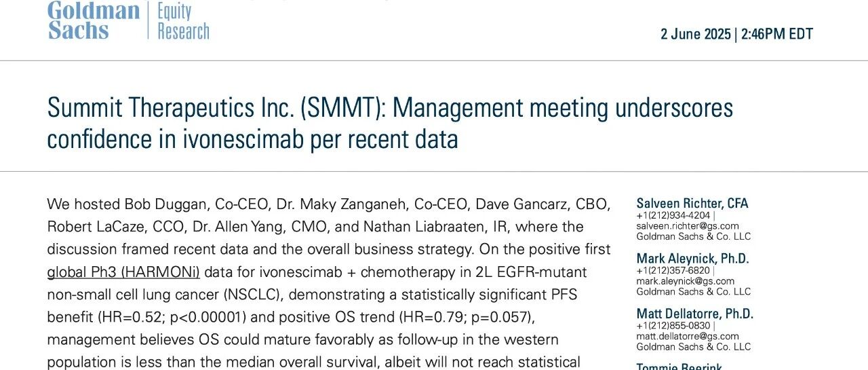Select analyst name Mark Aleynick, Ph.D.
This screenshot has height=370, width=868.
click(x=692, y=259)
